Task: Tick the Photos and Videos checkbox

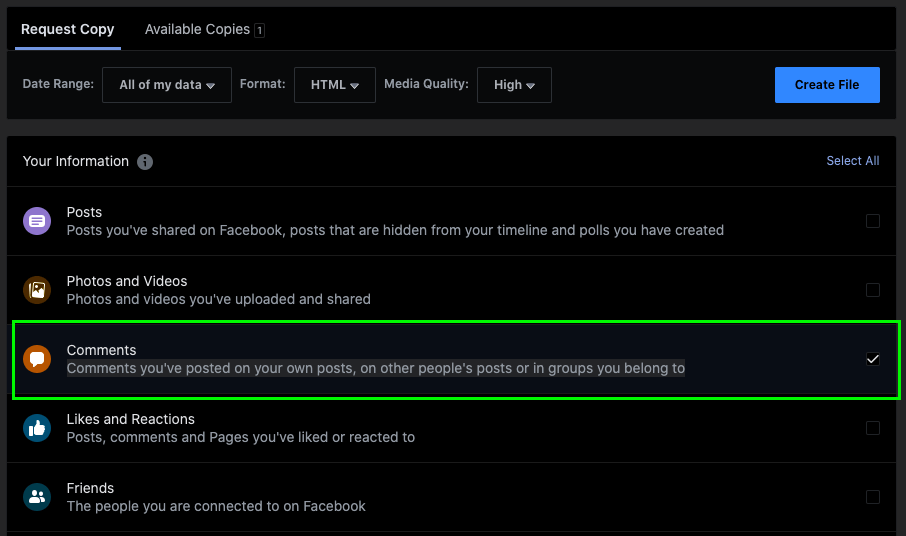Action: tap(872, 290)
